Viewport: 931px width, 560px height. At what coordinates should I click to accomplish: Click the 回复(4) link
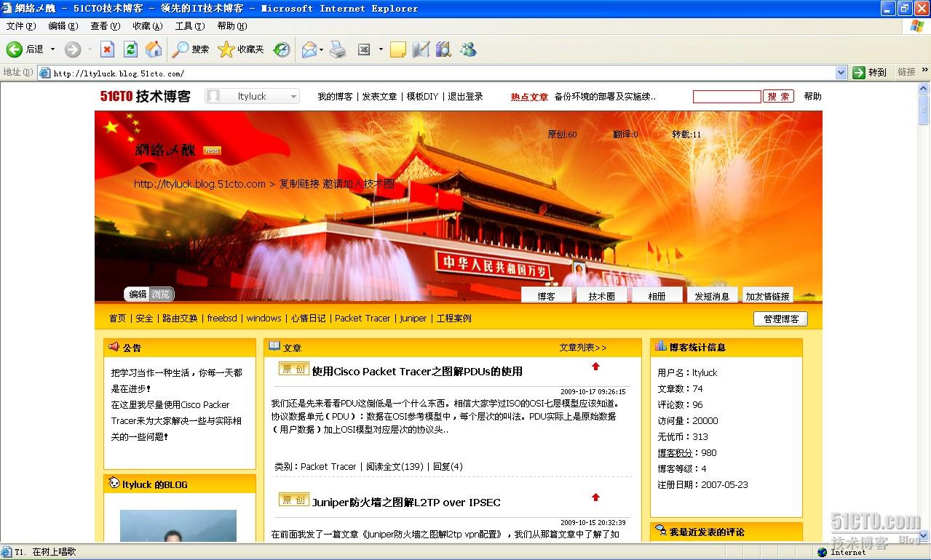(x=448, y=467)
